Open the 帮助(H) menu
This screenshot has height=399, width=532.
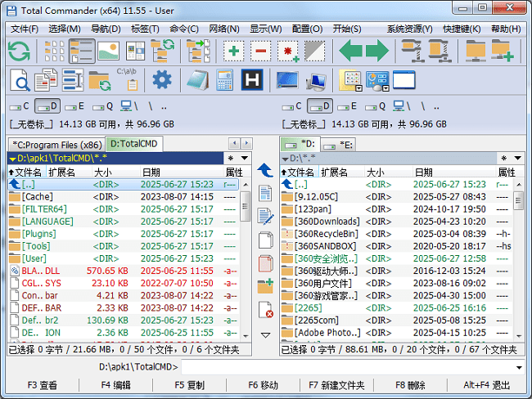(x=506, y=29)
